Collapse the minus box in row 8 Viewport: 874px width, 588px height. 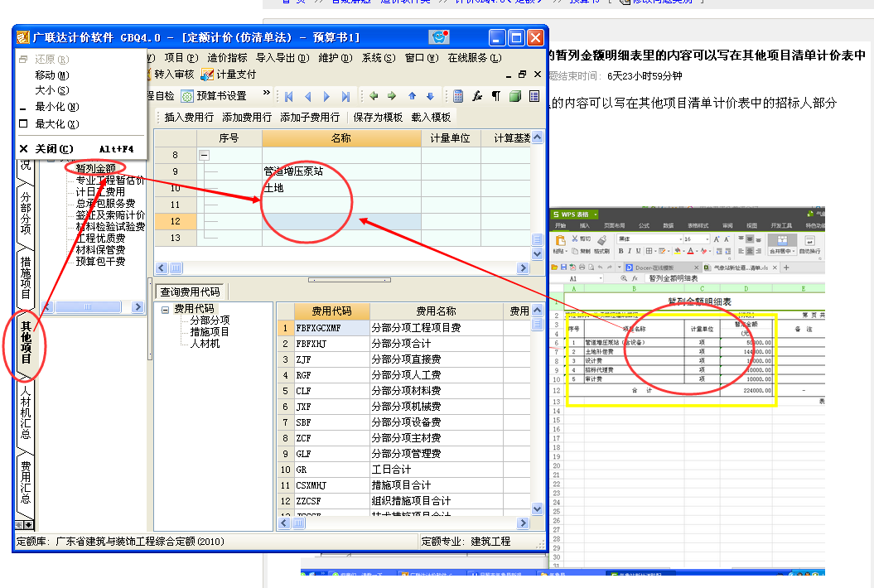click(x=205, y=155)
